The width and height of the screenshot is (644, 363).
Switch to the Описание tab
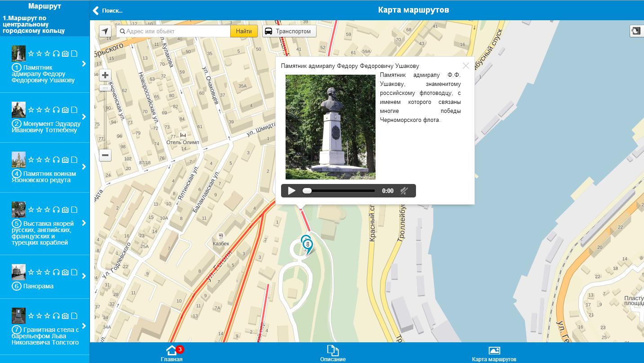333,353
